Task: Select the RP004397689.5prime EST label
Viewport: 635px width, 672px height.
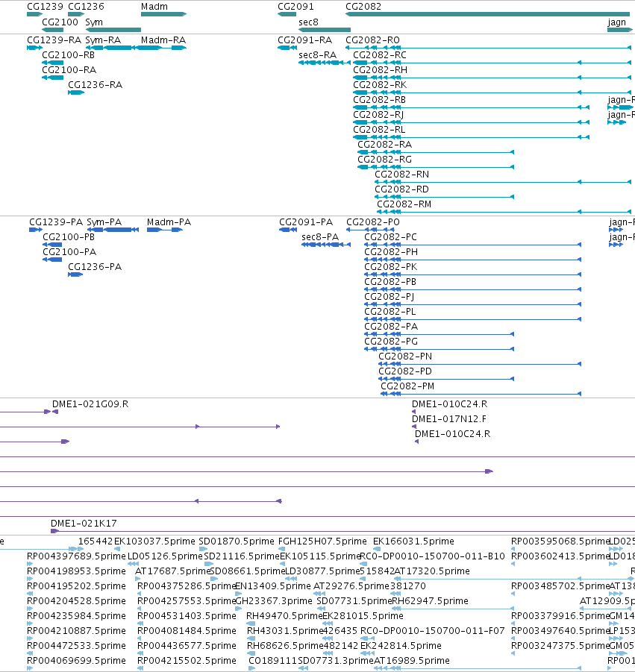Action: [76, 556]
